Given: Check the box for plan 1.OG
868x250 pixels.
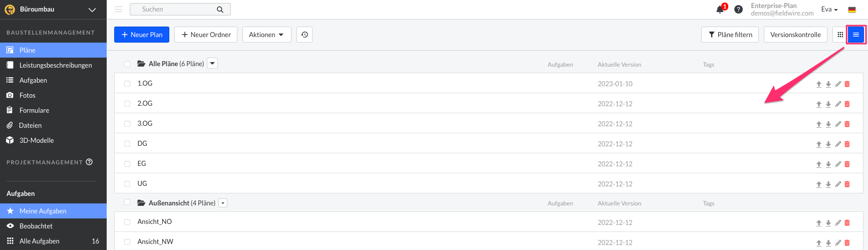Looking at the screenshot, I should (127, 84).
